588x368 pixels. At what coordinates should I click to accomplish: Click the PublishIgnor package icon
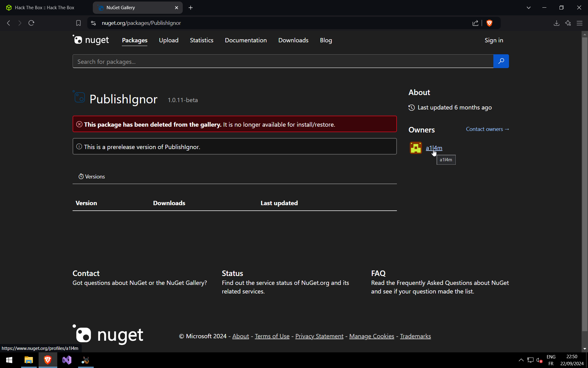79,97
